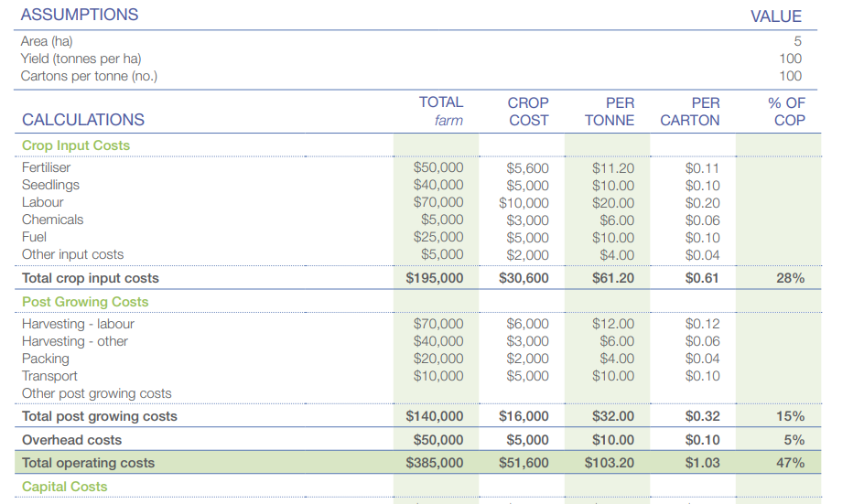Select total crop input per tonne $61.20
864x504 pixels.
point(613,278)
